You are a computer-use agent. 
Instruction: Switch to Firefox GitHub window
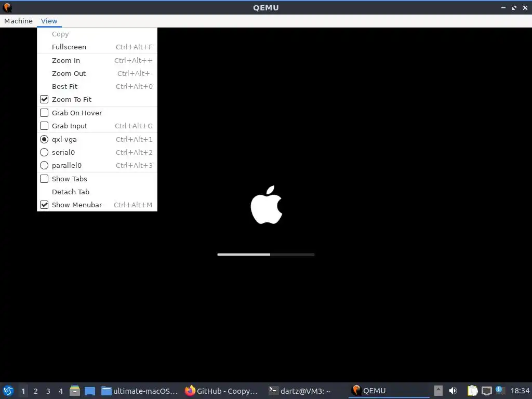pyautogui.click(x=221, y=391)
